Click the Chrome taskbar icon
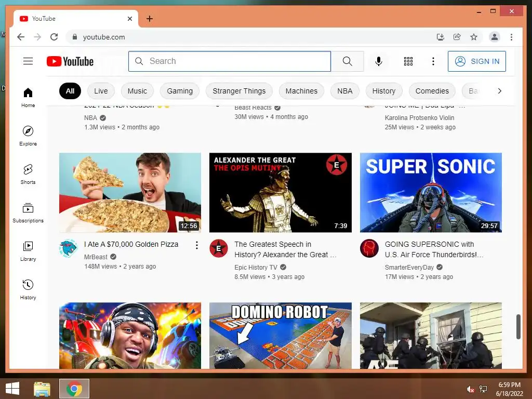532x399 pixels. (x=74, y=389)
